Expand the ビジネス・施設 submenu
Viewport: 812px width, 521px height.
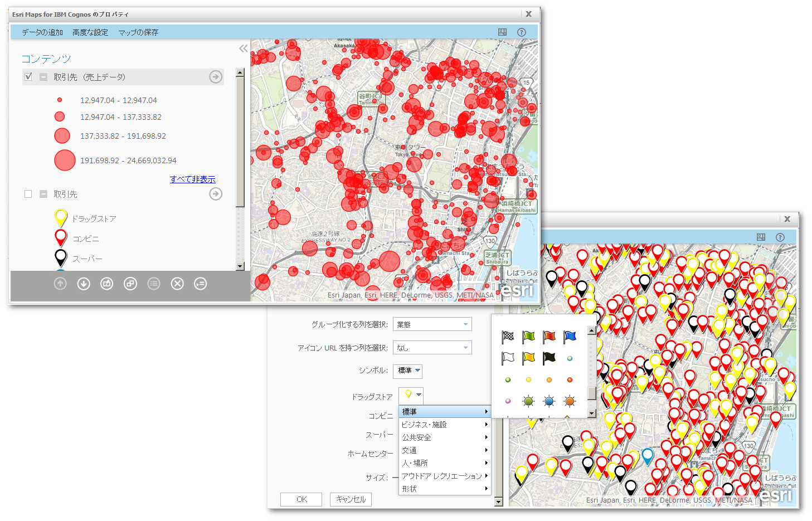(x=445, y=425)
